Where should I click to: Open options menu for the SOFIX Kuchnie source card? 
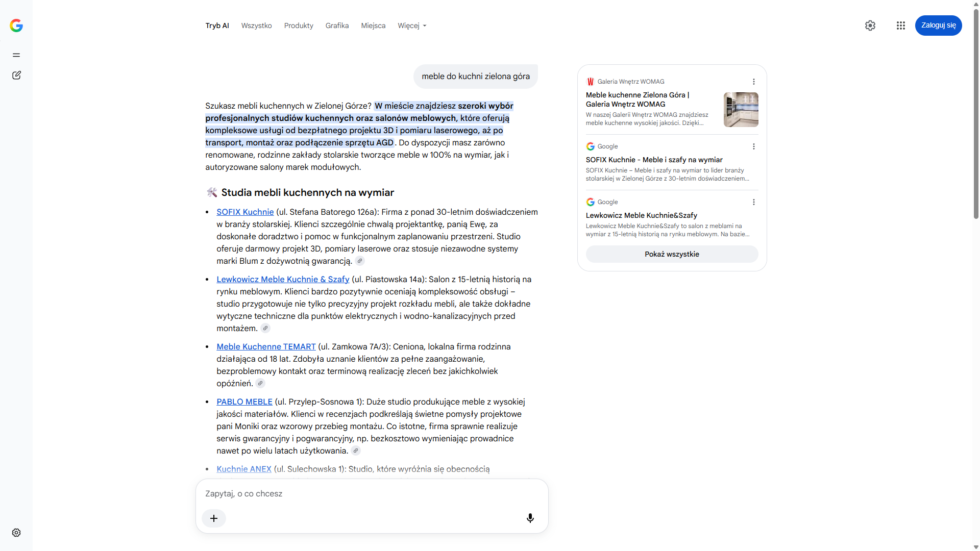[754, 146]
